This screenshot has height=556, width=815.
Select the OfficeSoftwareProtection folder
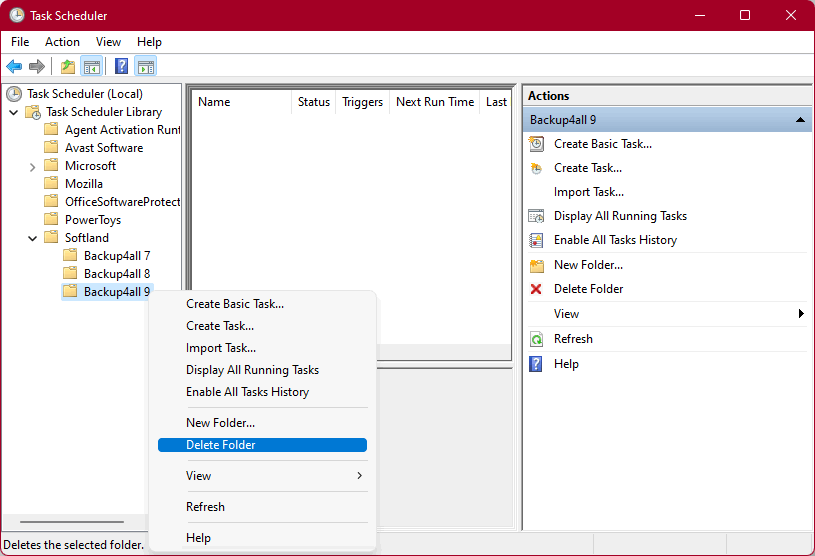click(x=122, y=202)
